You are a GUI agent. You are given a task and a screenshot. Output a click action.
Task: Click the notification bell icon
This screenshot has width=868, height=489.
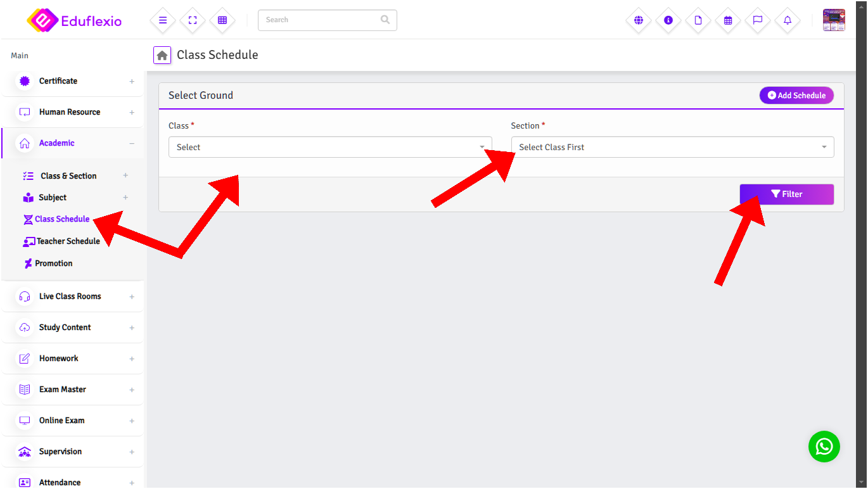click(788, 20)
